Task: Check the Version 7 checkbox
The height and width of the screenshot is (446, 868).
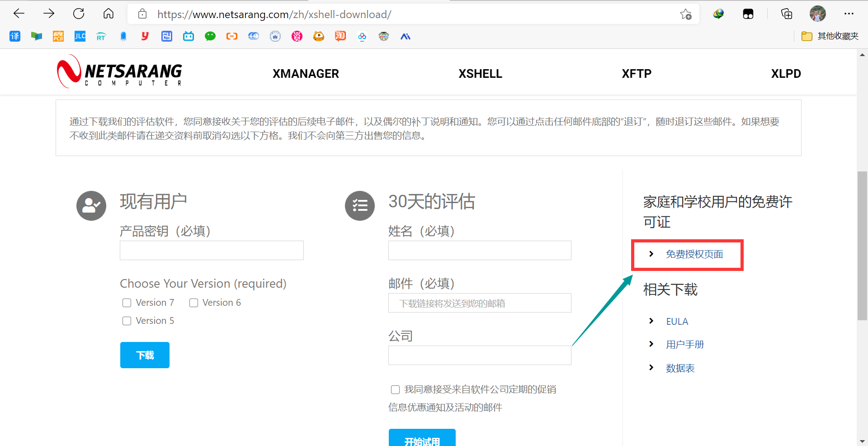Action: click(127, 303)
